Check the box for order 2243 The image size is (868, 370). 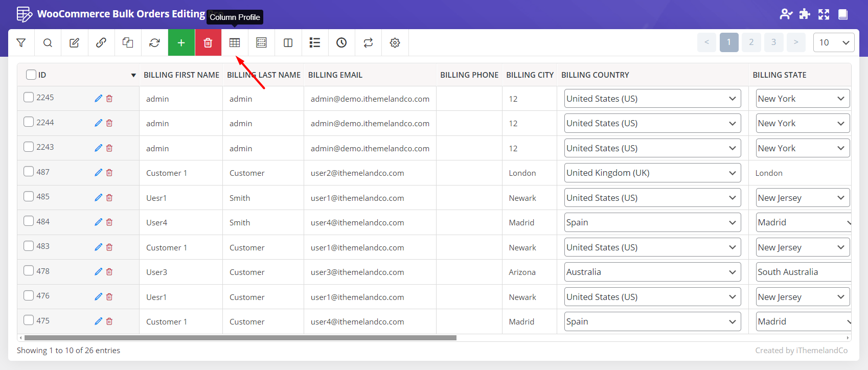29,147
